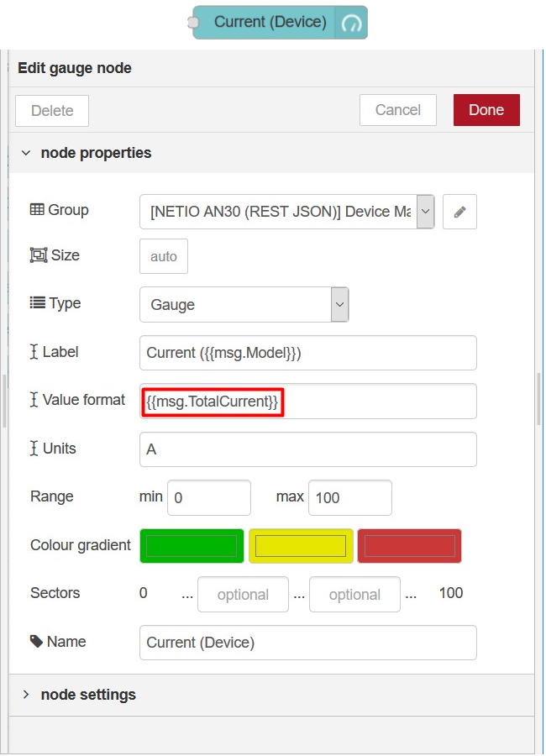Click the Value format input field
The width and height of the screenshot is (546, 756).
(x=307, y=402)
